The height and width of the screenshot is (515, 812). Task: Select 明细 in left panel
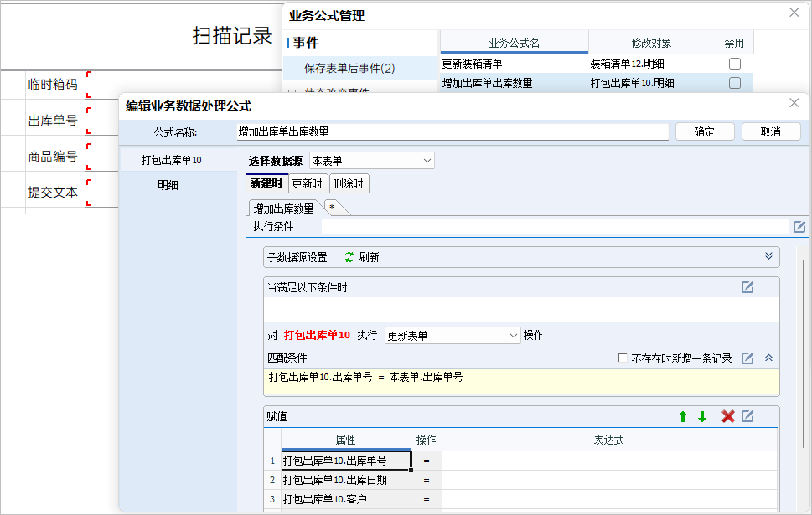pyautogui.click(x=168, y=185)
